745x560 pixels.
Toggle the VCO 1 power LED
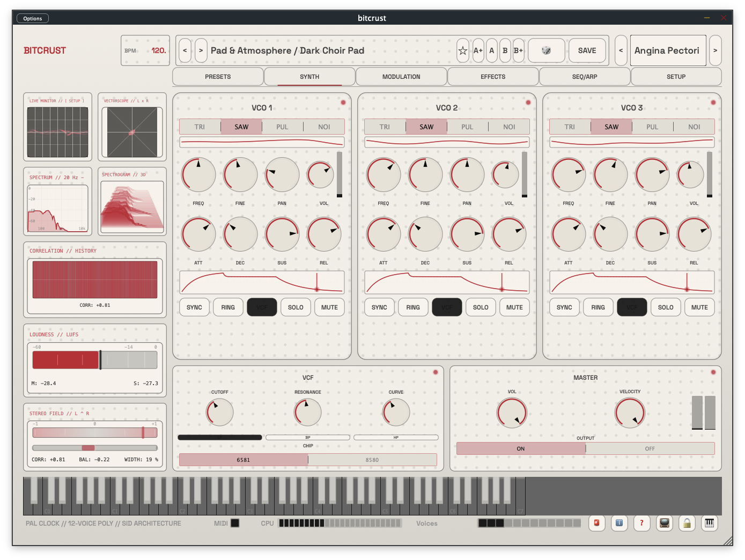point(343,102)
